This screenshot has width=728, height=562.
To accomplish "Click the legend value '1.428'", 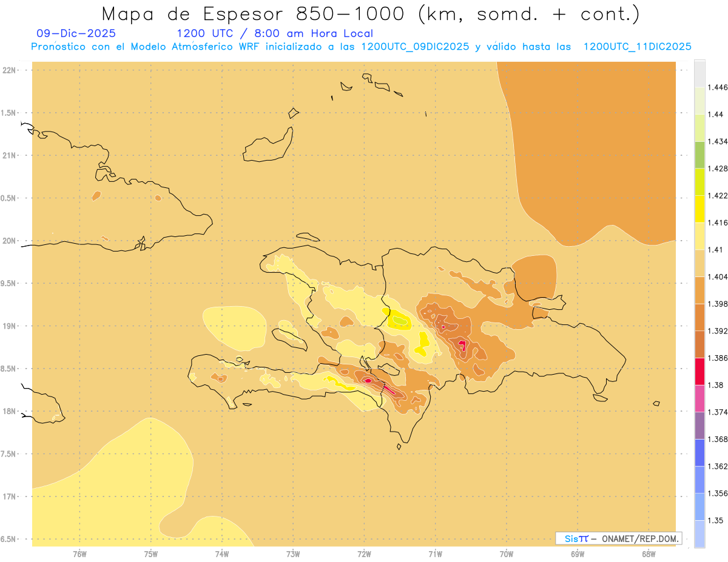I will pyautogui.click(x=718, y=169).
